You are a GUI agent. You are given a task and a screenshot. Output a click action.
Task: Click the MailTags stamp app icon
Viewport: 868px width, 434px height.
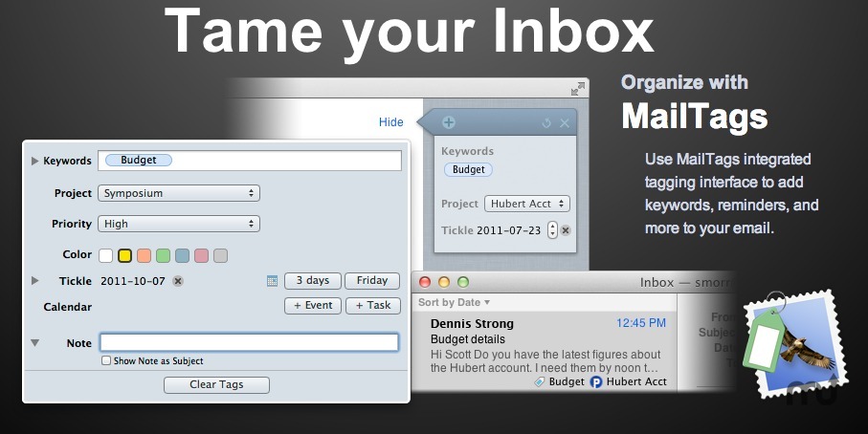[795, 344]
